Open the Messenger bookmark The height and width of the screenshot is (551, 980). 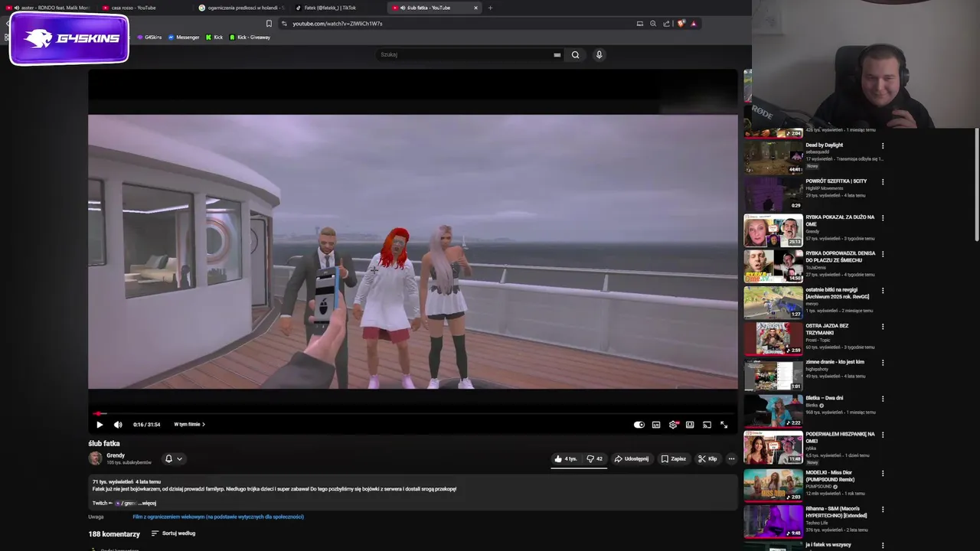184,37
